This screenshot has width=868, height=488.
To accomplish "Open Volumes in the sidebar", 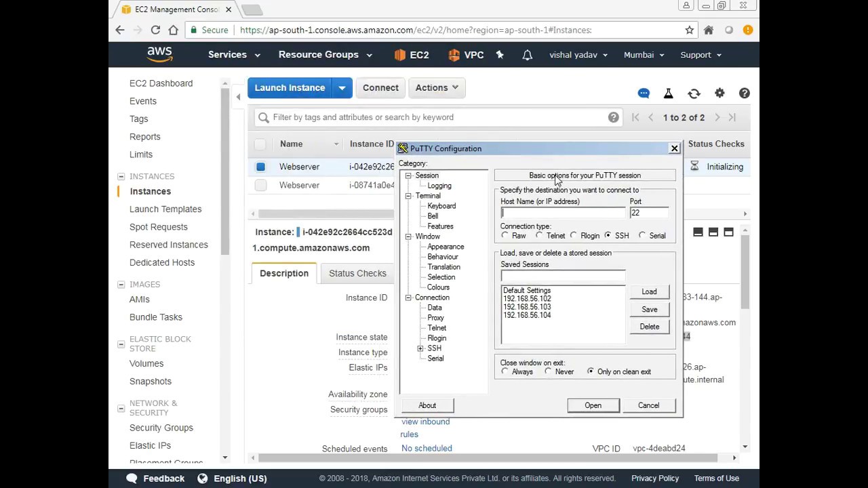I will pos(146,363).
